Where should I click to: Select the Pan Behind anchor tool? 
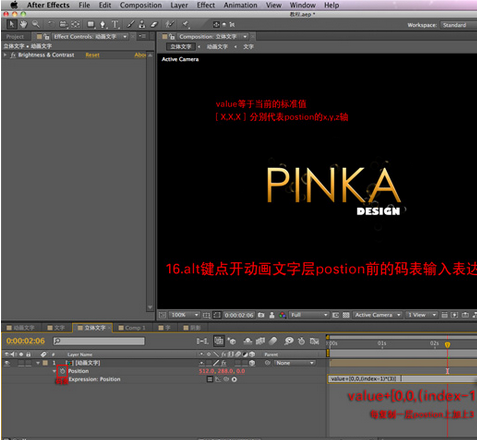pos(75,24)
